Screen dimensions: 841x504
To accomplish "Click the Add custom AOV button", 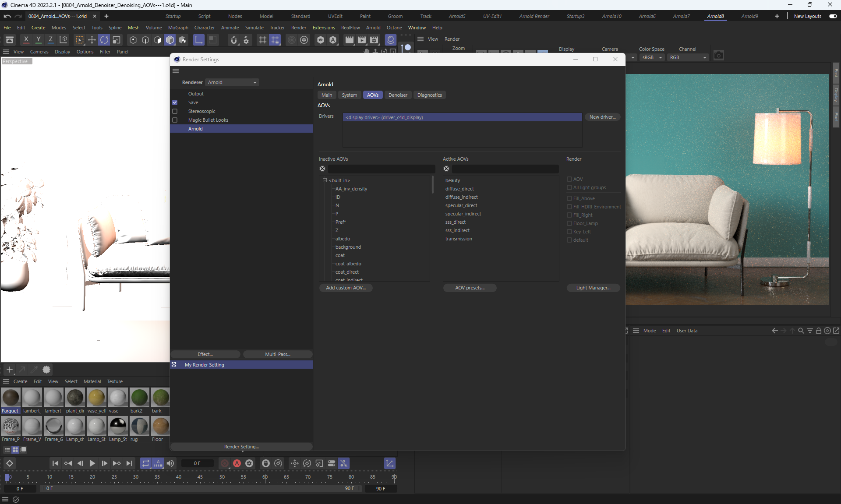I will point(346,288).
